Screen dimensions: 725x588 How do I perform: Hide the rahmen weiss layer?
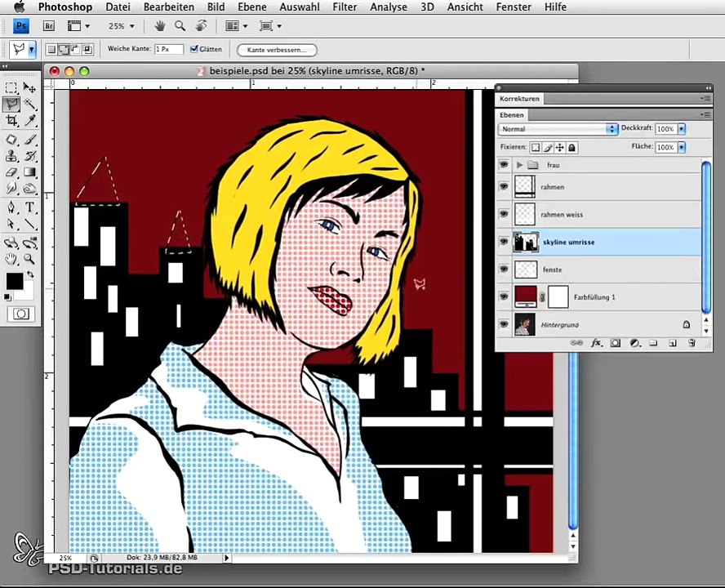point(504,214)
